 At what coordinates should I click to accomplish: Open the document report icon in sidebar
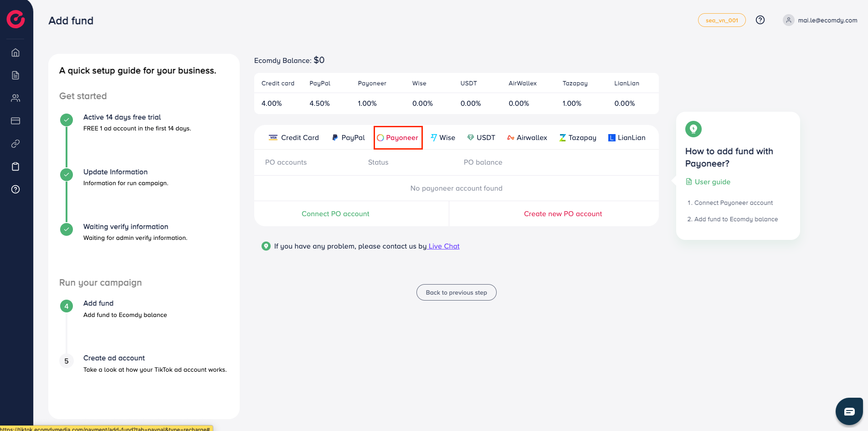(15, 75)
